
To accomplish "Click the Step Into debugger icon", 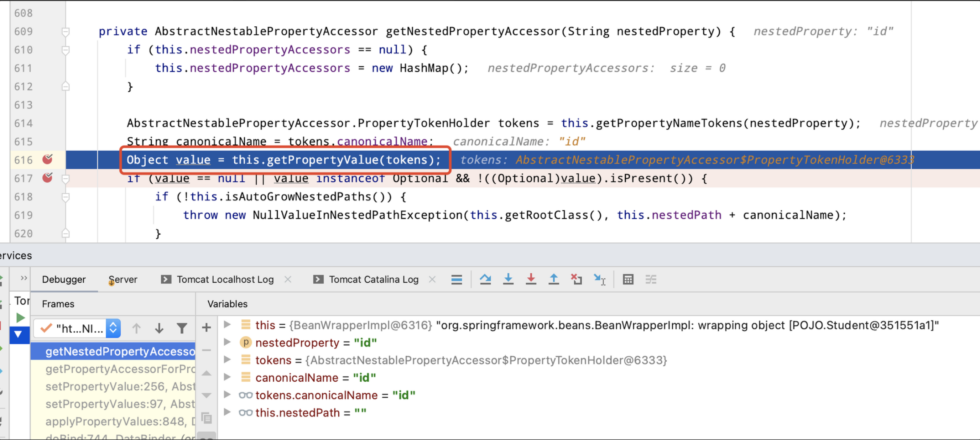I will tap(508, 279).
